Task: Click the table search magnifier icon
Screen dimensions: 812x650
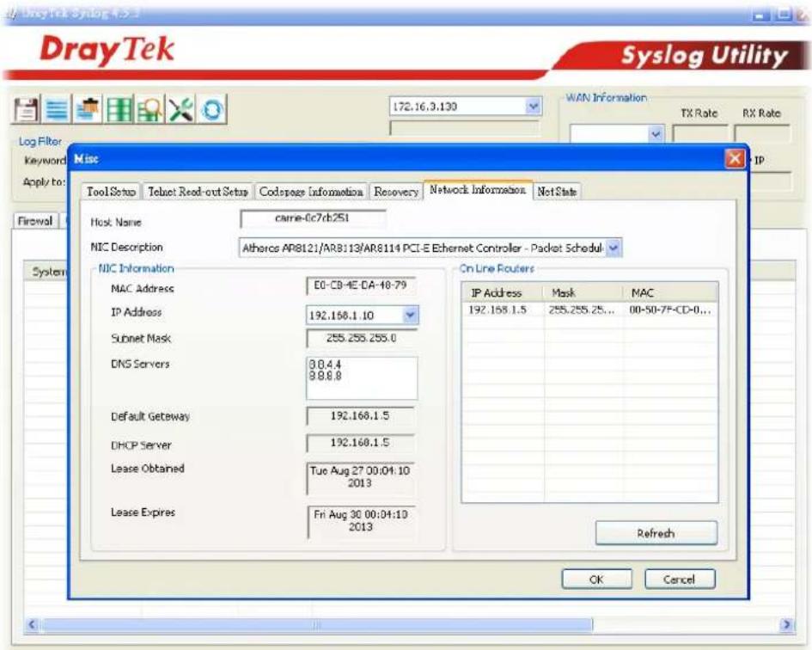Action: pos(150,109)
